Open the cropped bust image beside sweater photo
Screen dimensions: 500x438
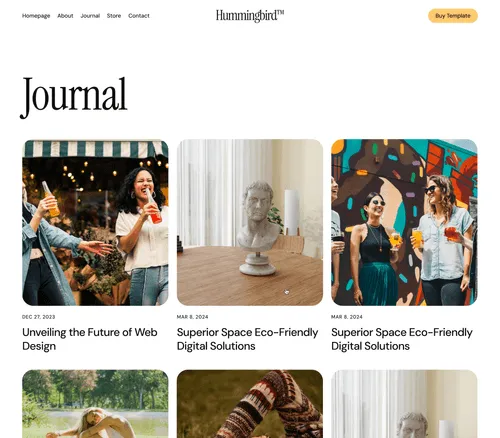tap(404, 404)
